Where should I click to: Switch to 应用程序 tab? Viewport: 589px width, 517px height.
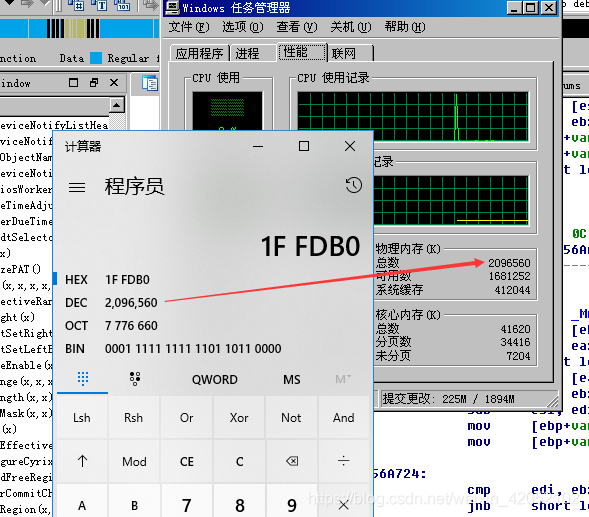(x=199, y=53)
